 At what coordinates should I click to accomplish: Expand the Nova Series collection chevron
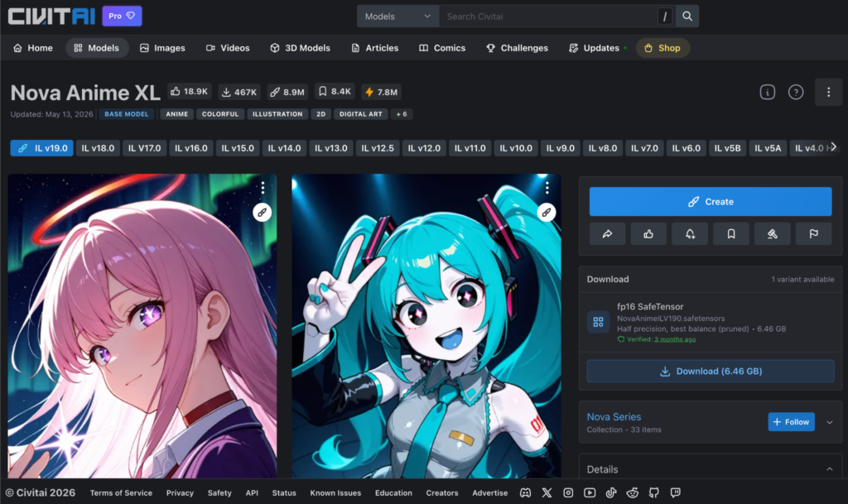pos(830,422)
